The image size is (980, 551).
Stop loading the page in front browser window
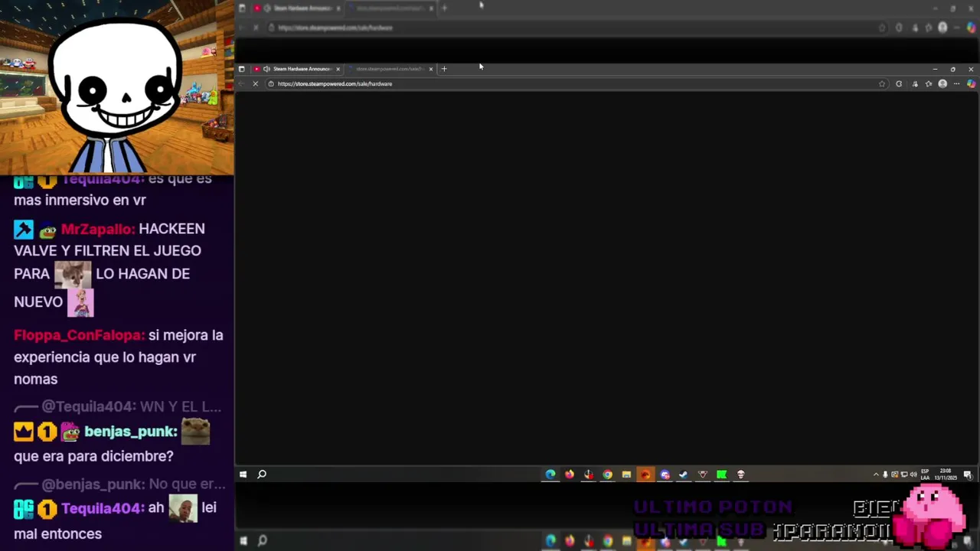pyautogui.click(x=256, y=83)
